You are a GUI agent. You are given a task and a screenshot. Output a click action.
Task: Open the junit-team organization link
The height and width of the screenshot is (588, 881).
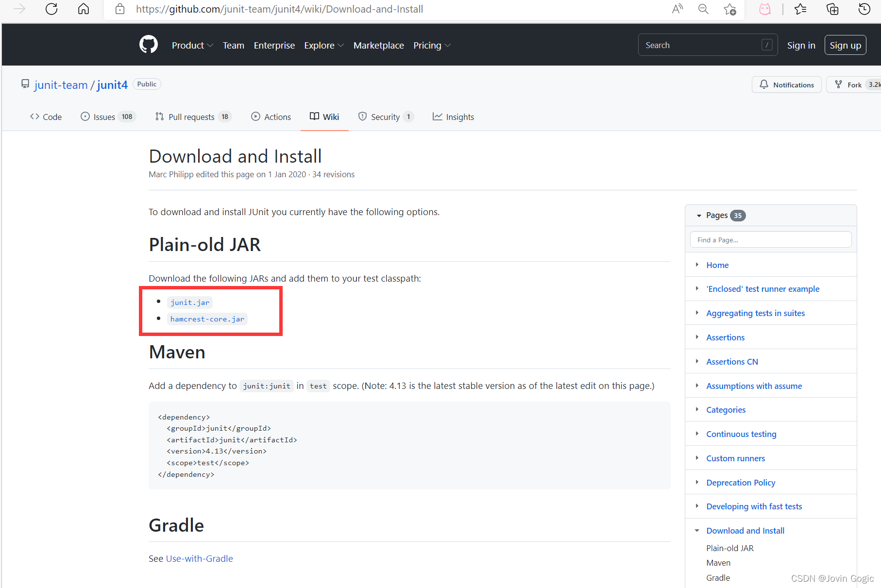coord(61,85)
